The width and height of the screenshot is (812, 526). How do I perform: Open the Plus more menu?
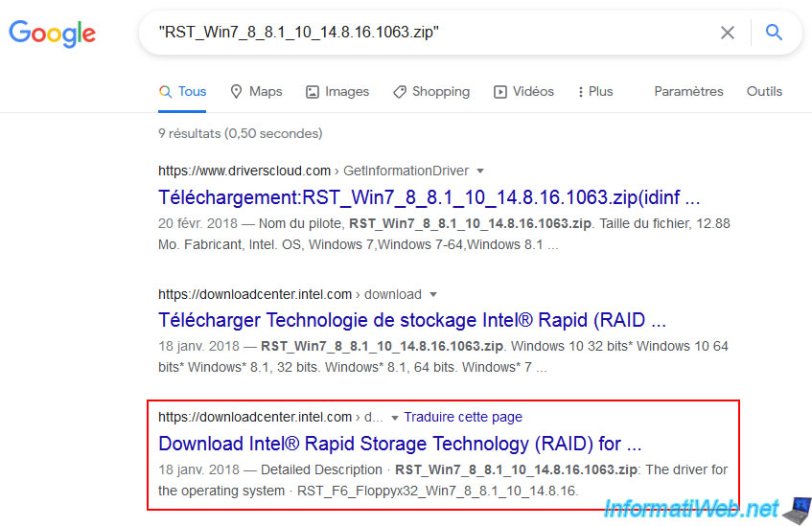[x=595, y=92]
